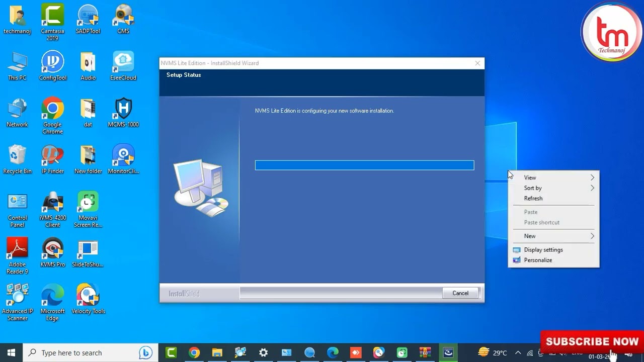Select Google Chrome desktop shortcut
This screenshot has width=644, height=362.
(52, 116)
